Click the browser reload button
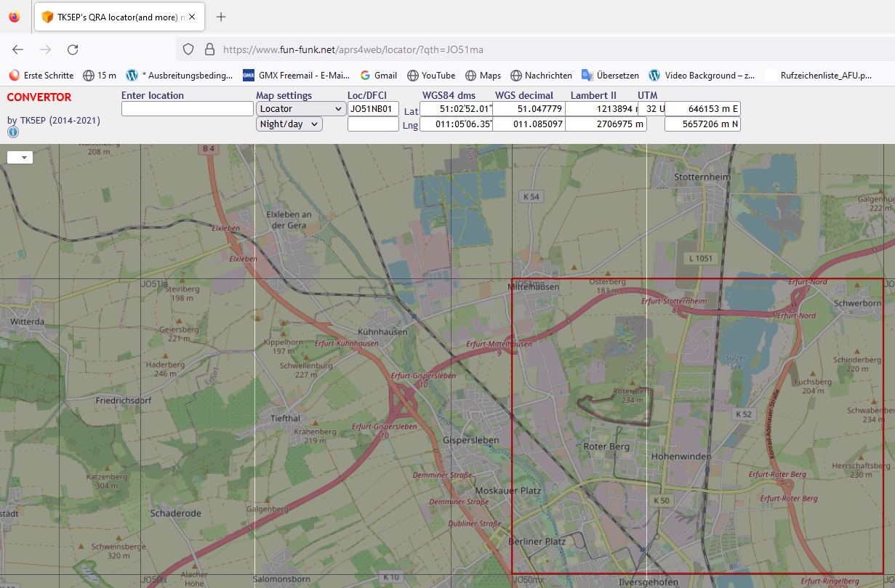 (x=73, y=49)
